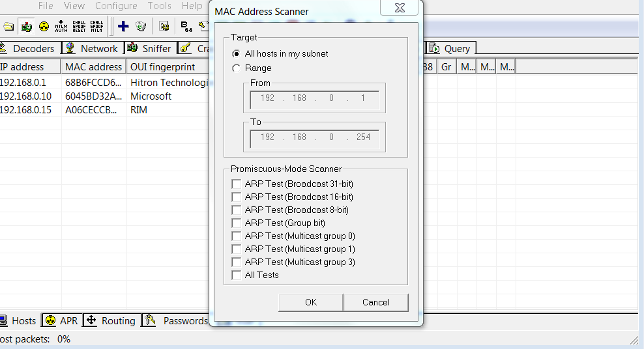The width and height of the screenshot is (644, 349).
Task: Click OK in MAC Address Scanner
Action: pyautogui.click(x=310, y=302)
